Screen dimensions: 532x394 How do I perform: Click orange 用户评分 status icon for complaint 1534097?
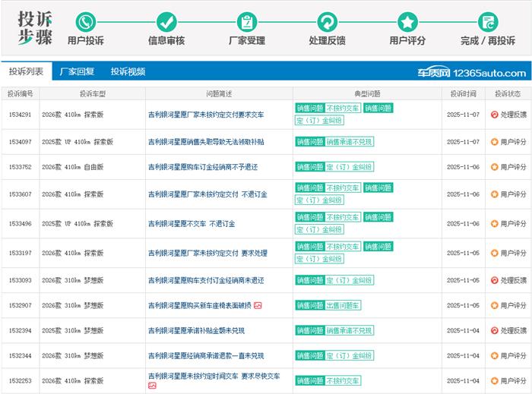[495, 142]
